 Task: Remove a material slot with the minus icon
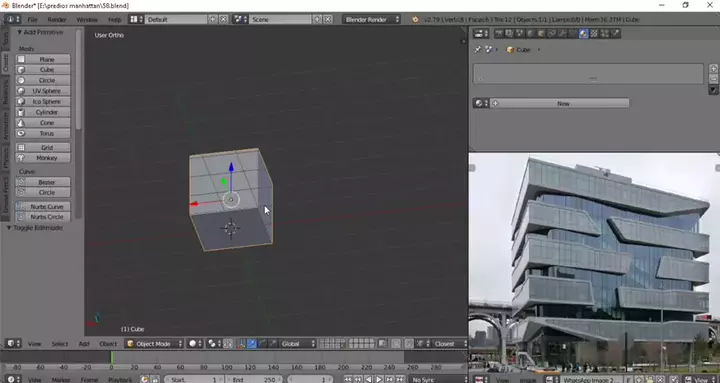tap(713, 79)
